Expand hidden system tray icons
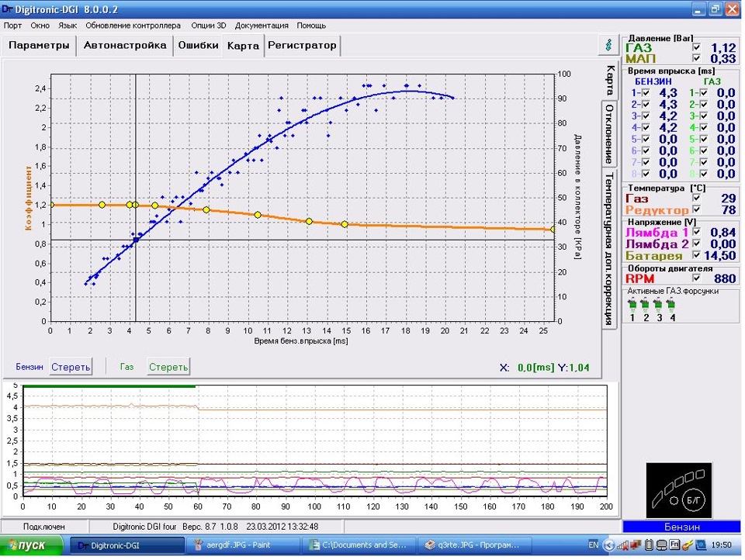 pos(610,544)
